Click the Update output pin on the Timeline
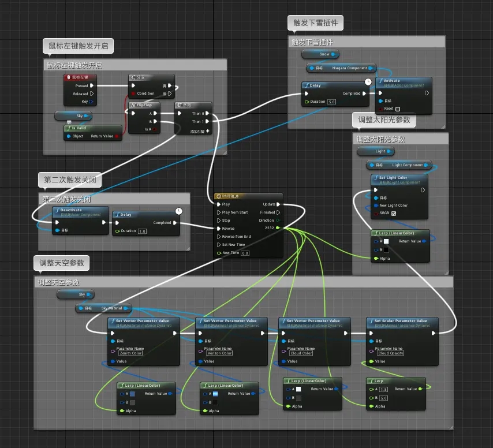Viewport: 493px width, 448px height. 278,204
